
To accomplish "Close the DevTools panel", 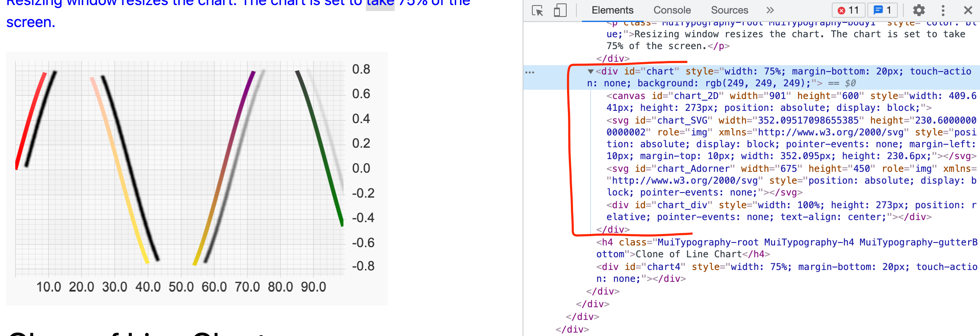I will point(968,10).
